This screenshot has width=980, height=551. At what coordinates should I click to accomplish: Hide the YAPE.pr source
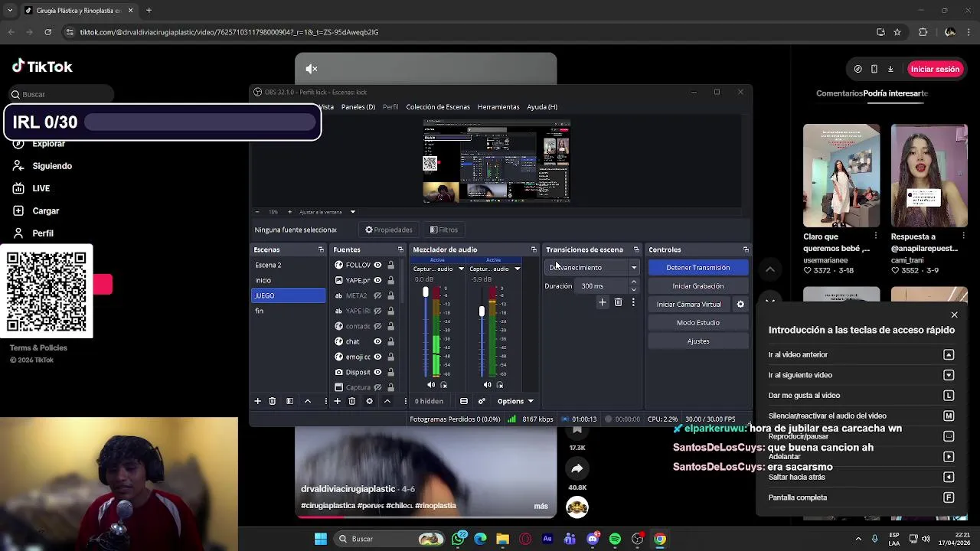coord(377,280)
